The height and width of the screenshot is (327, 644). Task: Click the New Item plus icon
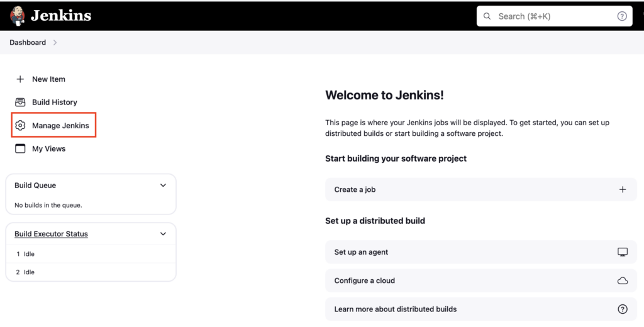point(20,79)
